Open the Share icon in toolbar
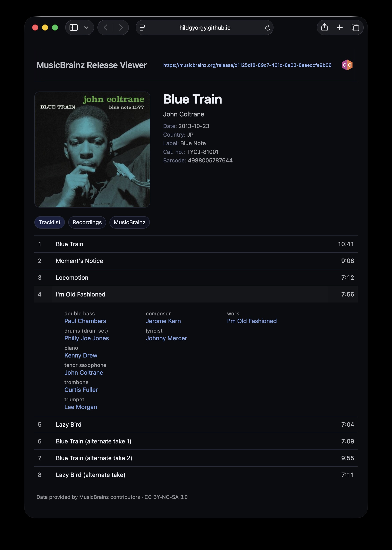Viewport: 392px width, 550px height. pos(324,27)
